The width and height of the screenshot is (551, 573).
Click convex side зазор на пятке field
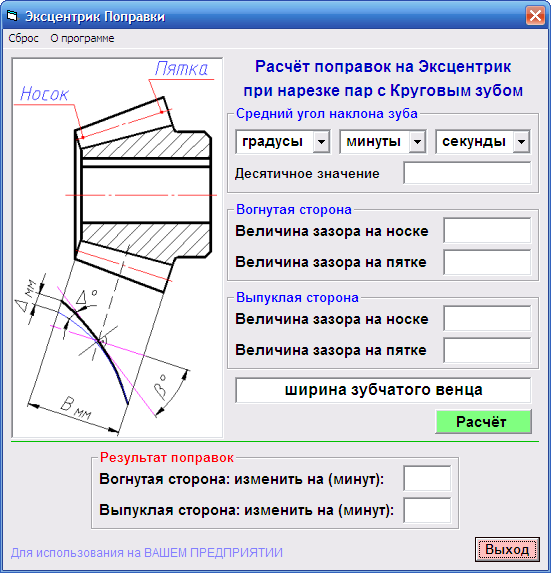pyautogui.click(x=487, y=350)
